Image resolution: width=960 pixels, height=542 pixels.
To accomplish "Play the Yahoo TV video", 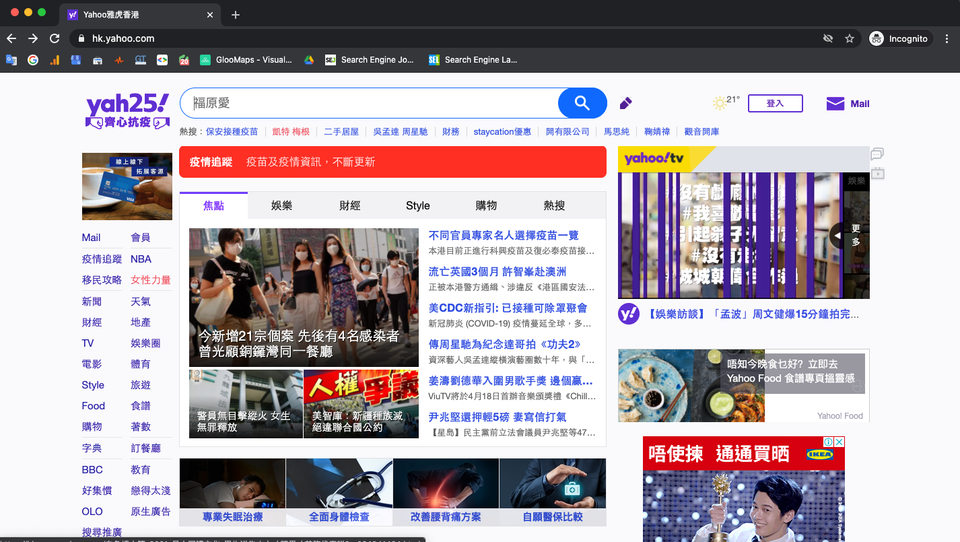I will (730, 236).
